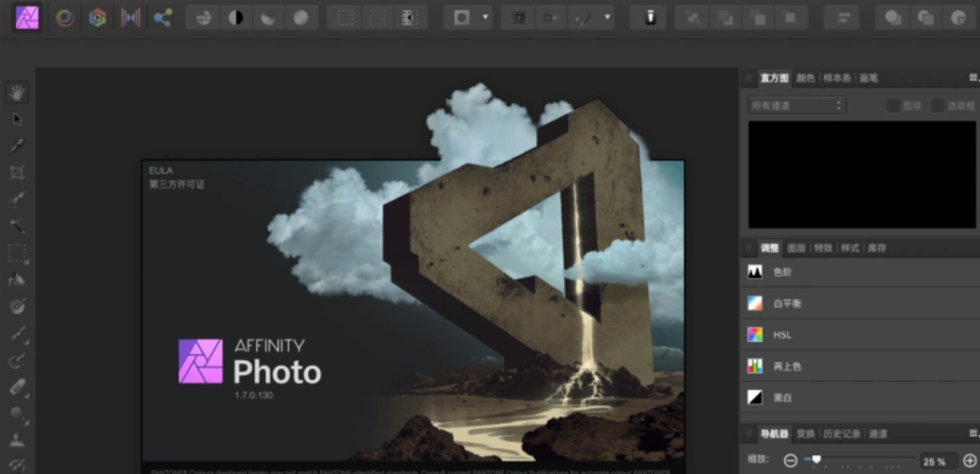
Task: Click the Select All toolbar icon
Action: tap(345, 18)
